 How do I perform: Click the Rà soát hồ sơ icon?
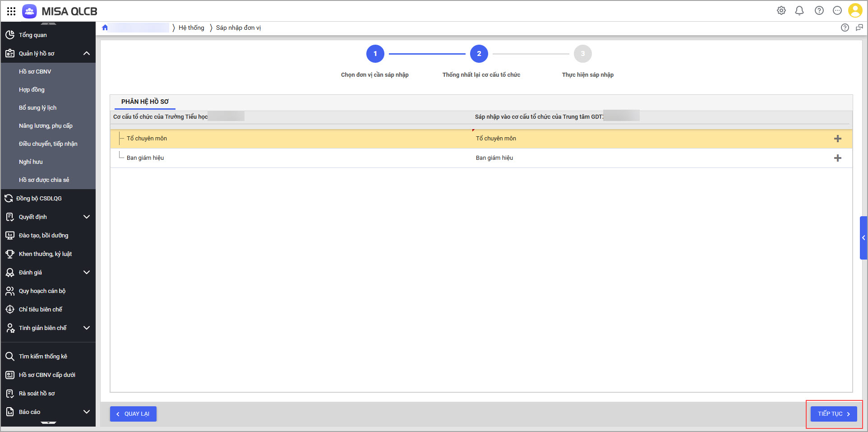[x=10, y=393]
